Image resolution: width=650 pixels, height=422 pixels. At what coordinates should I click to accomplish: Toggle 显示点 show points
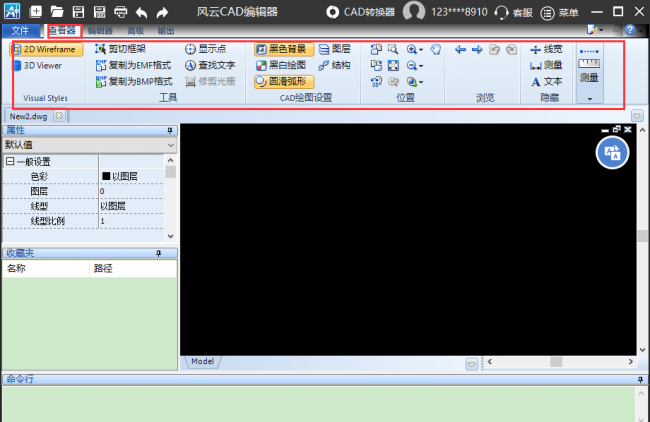coord(206,49)
